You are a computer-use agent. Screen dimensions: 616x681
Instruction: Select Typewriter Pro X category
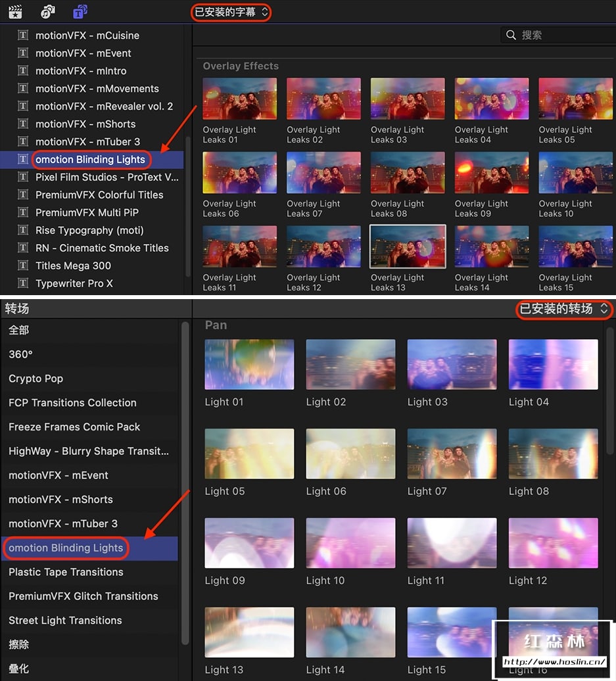[x=91, y=283]
